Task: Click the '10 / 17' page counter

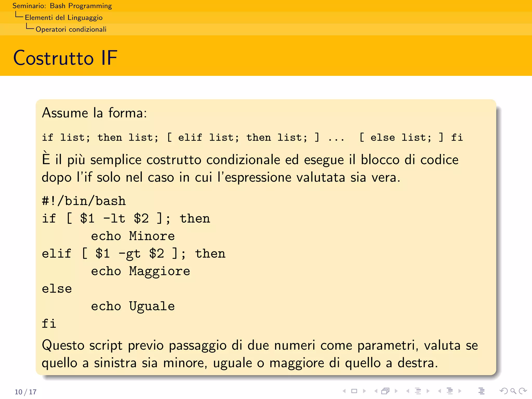Action: point(25,392)
